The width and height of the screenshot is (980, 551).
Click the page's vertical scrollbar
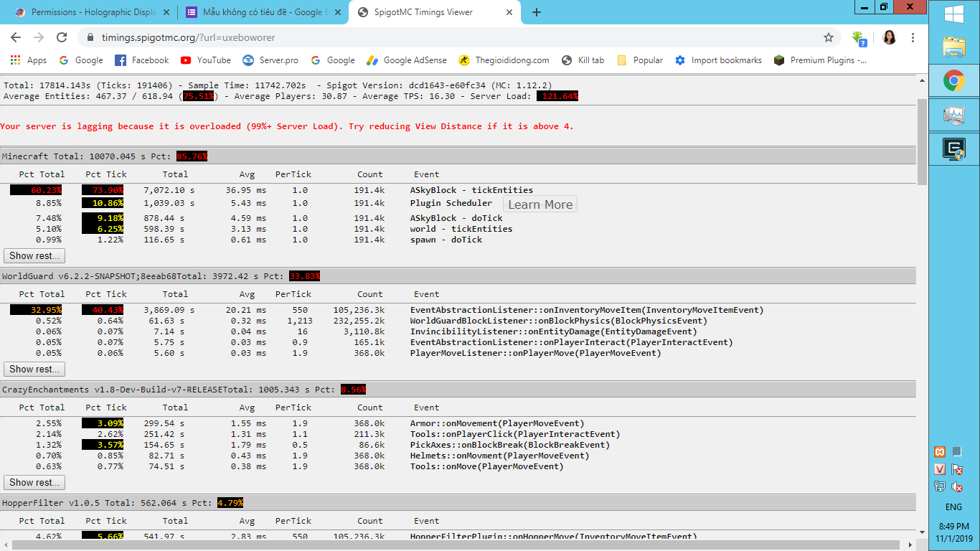pos(922,143)
